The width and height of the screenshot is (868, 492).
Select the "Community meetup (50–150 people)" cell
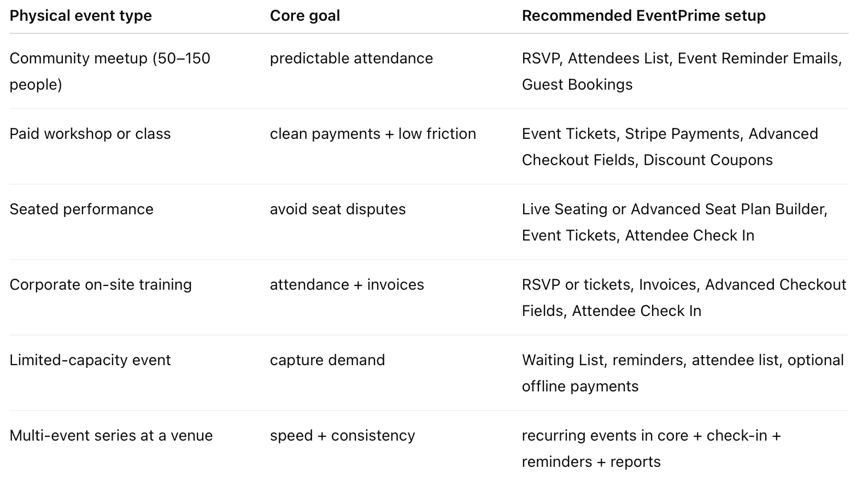coord(109,71)
